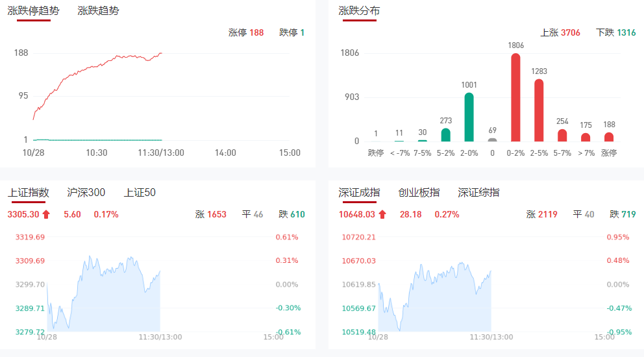The image size is (644, 357).
Task: Open the 深证综指 tab
Action: tap(478, 193)
